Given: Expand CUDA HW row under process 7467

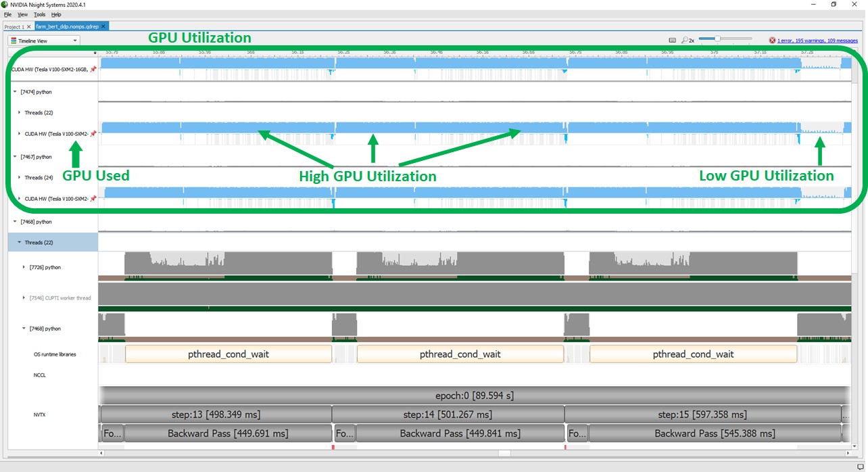Looking at the screenshot, I should pos(20,199).
